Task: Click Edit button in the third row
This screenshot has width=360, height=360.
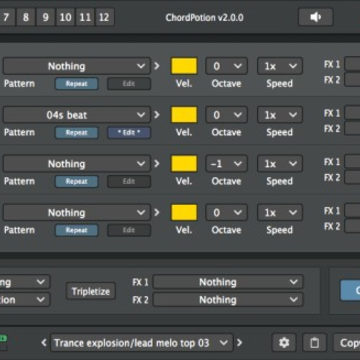Action: (x=129, y=182)
